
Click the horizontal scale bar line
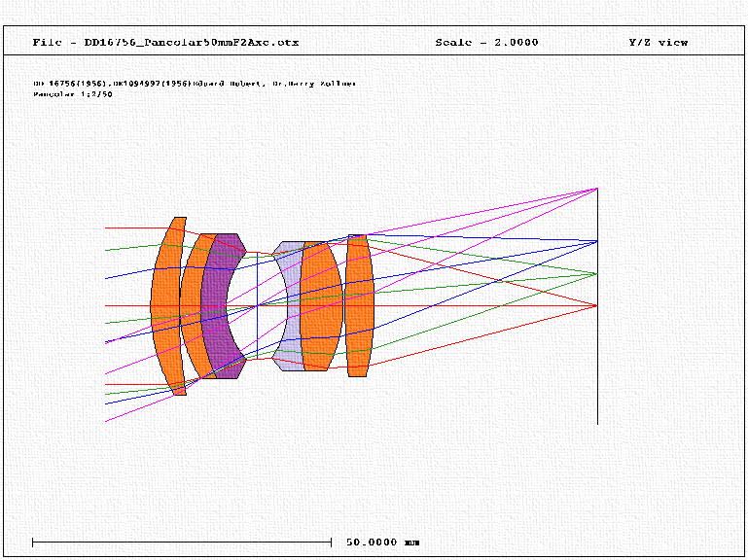pyautogui.click(x=182, y=542)
